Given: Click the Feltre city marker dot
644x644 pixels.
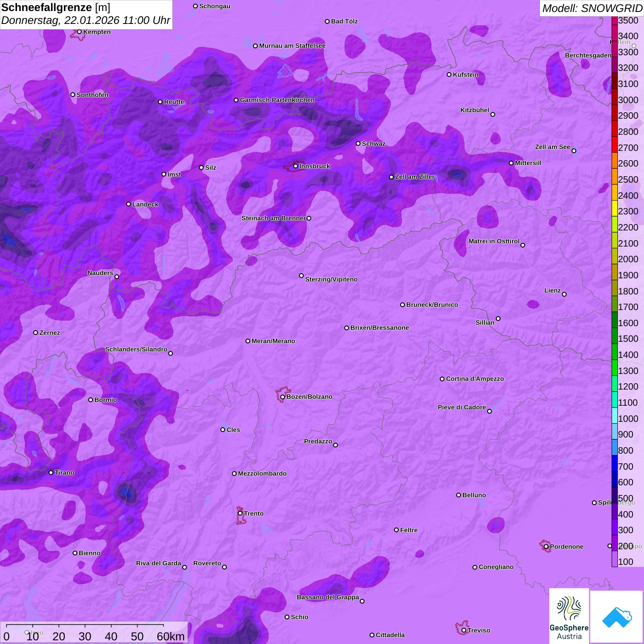Looking at the screenshot, I should pyautogui.click(x=396, y=530).
